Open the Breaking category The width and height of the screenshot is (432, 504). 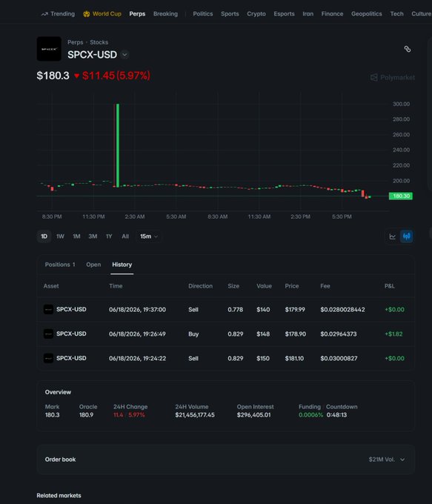click(165, 14)
